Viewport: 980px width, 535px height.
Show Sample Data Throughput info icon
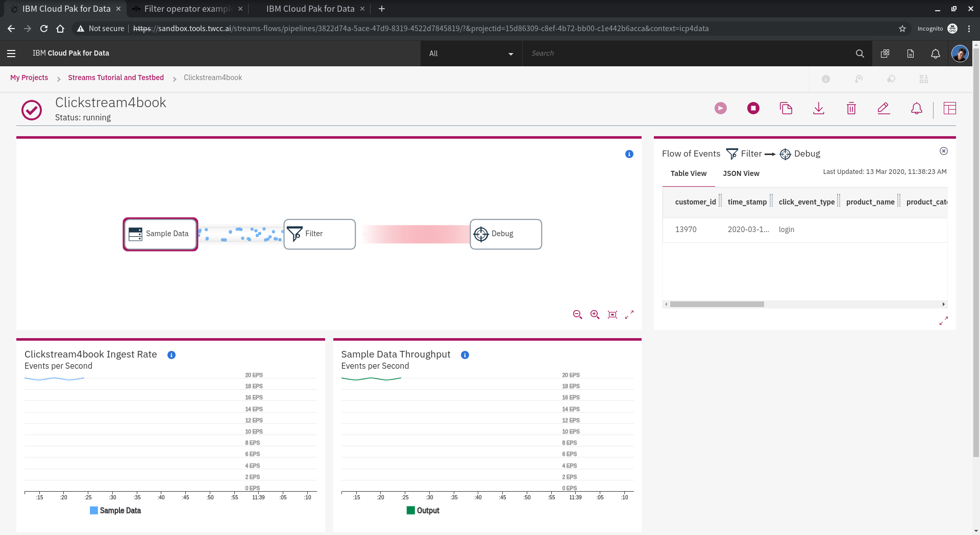coord(465,355)
